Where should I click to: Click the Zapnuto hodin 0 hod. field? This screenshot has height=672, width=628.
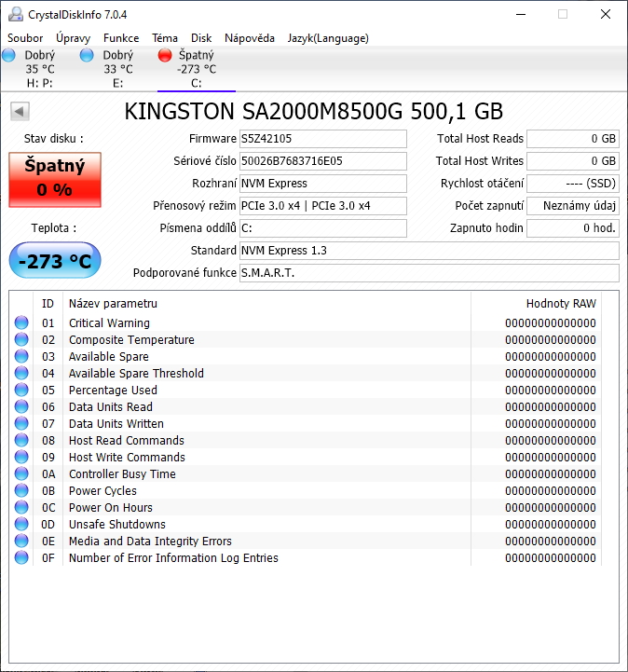click(573, 228)
